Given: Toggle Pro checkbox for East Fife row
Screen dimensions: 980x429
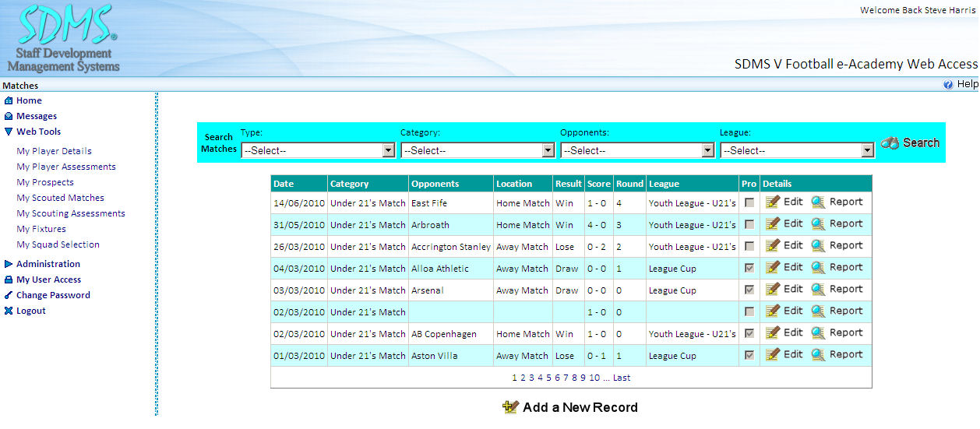Looking at the screenshot, I should click(x=749, y=202).
